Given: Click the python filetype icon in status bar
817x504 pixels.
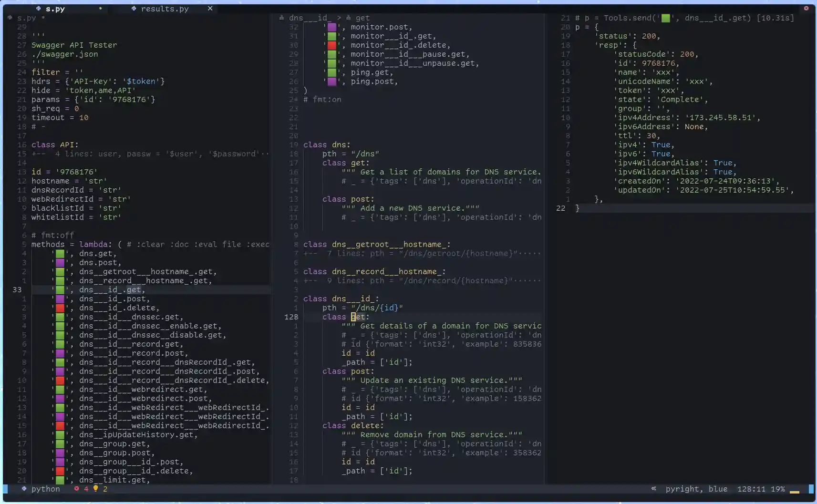Looking at the screenshot, I should 24,489.
